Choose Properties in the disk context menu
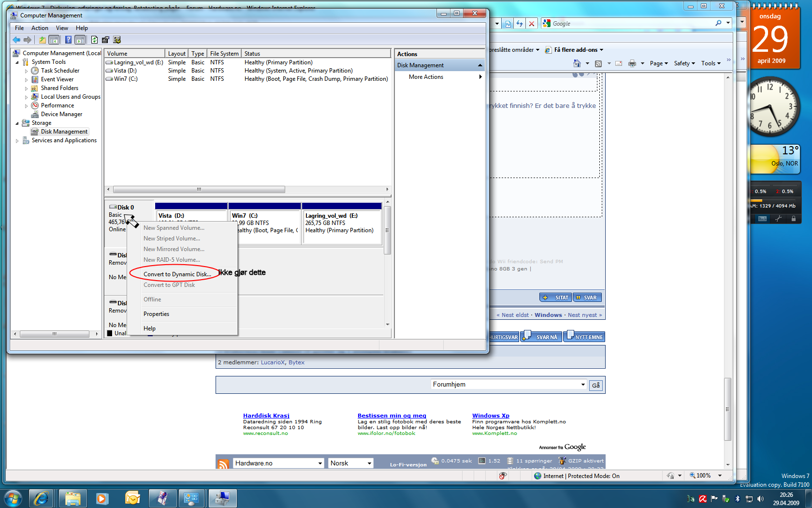This screenshot has height=508, width=812. click(x=156, y=314)
